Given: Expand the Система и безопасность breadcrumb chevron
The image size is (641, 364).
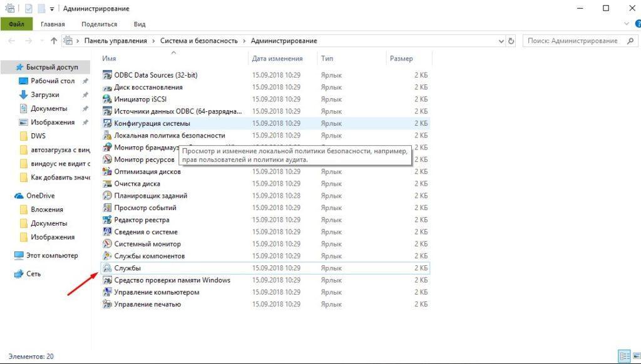Looking at the screenshot, I should [244, 41].
